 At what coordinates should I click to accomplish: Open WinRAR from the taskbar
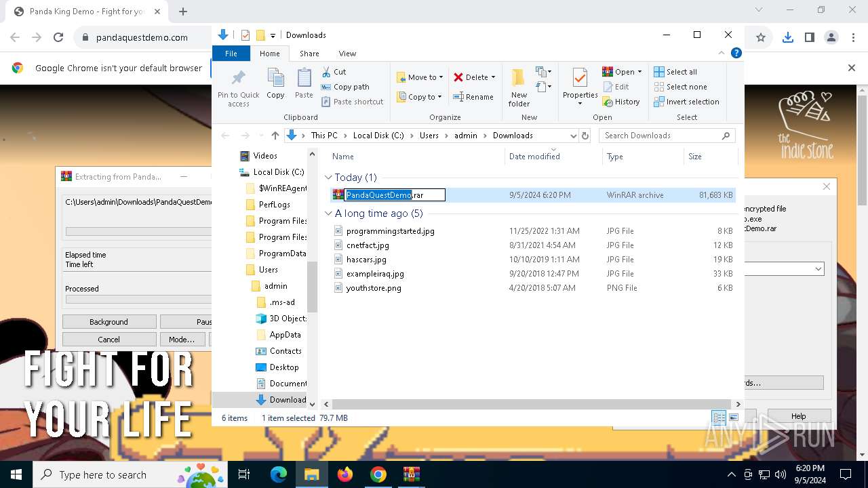[411, 474]
